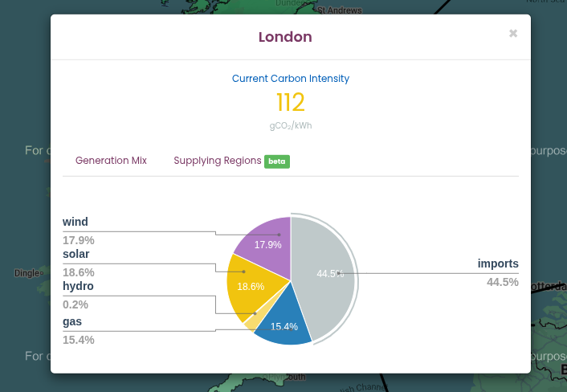Click the 44.5% value under imports label
Screen dimensions: 567x392
pyautogui.click(x=503, y=282)
